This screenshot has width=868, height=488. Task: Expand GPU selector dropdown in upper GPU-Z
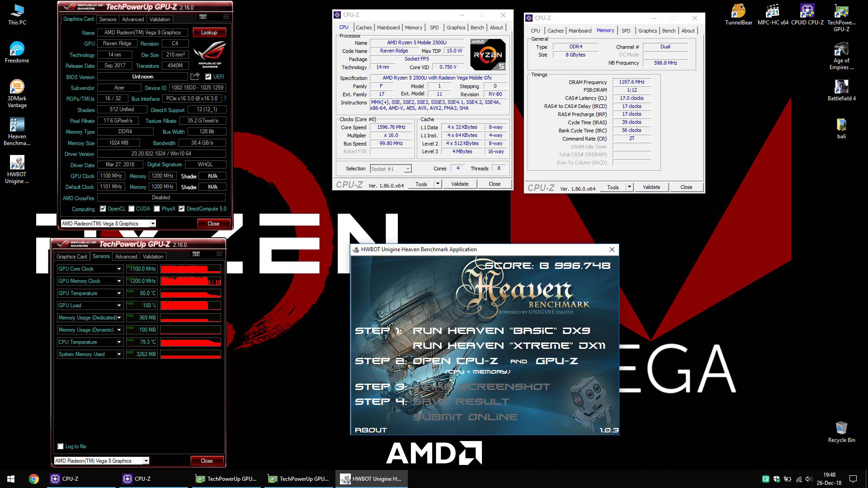(x=153, y=224)
